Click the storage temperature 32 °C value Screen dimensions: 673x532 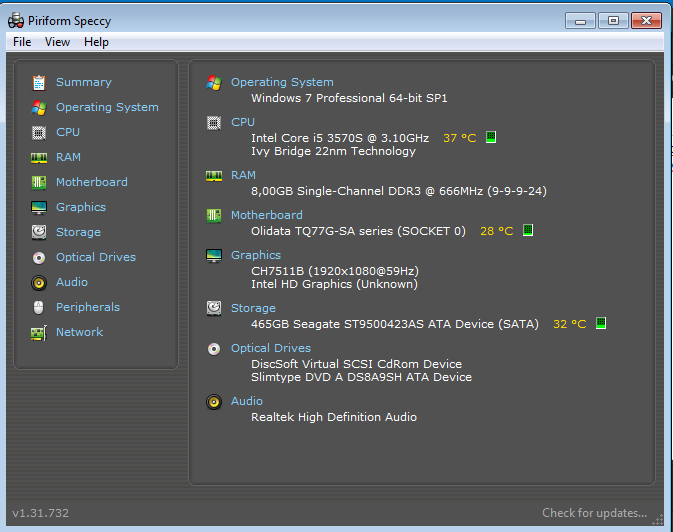point(570,324)
